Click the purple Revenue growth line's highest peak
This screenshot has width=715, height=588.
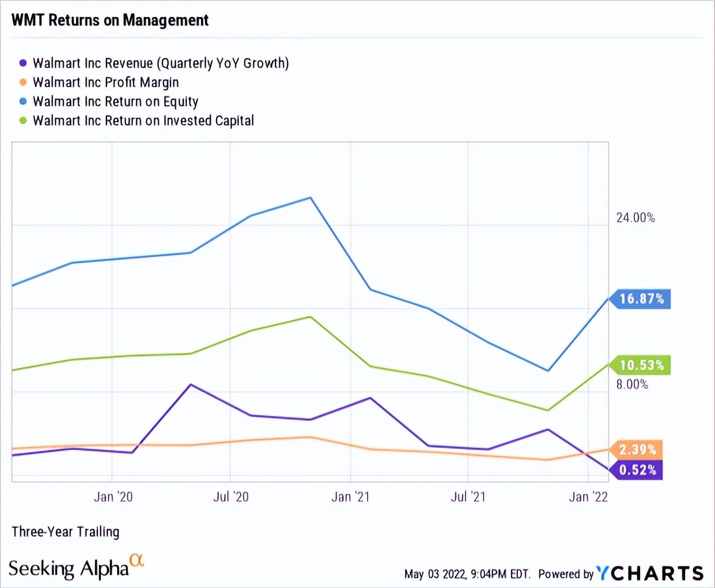(191, 385)
